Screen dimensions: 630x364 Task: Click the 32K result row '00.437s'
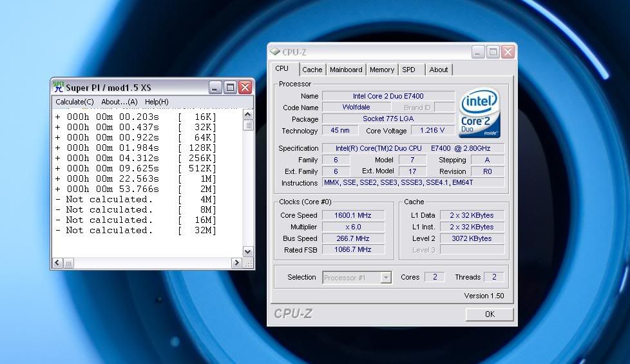[x=136, y=128]
